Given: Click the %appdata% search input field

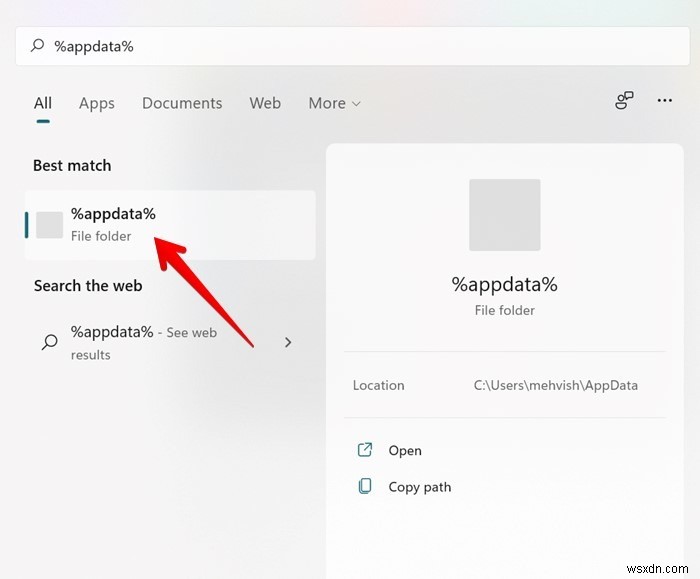Looking at the screenshot, I should [352, 46].
